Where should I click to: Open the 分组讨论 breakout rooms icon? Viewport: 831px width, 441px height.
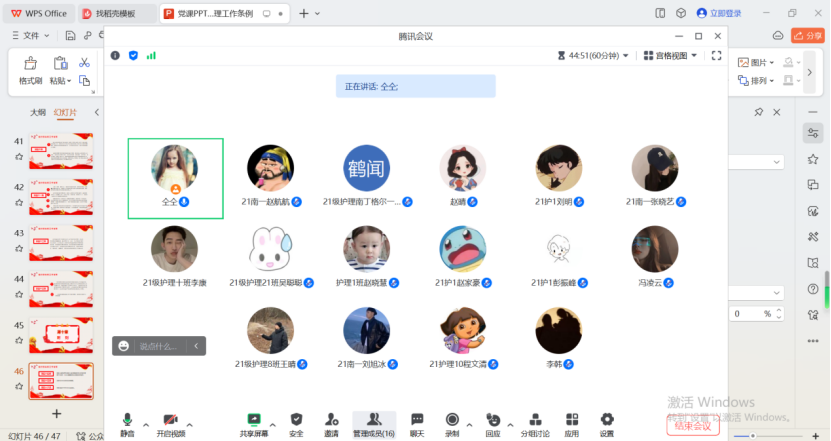[x=535, y=420]
